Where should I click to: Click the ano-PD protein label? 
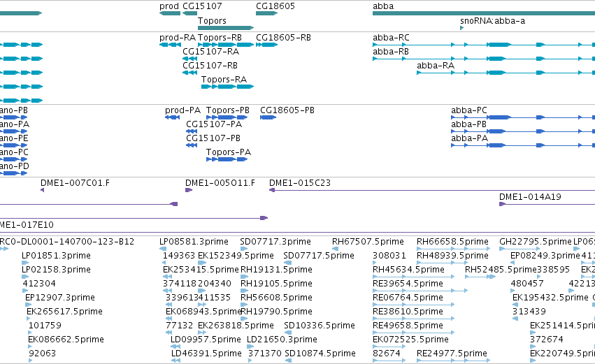coord(15,166)
